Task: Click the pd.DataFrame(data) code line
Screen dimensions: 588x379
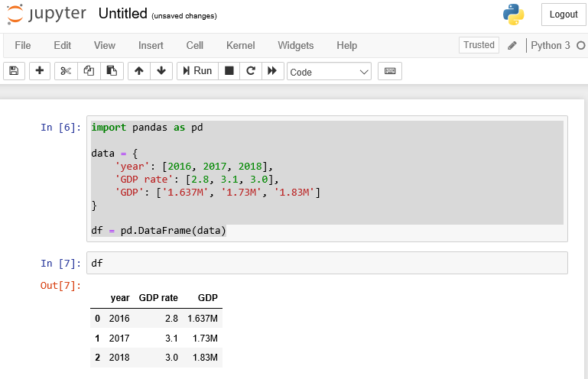Action: 158,231
